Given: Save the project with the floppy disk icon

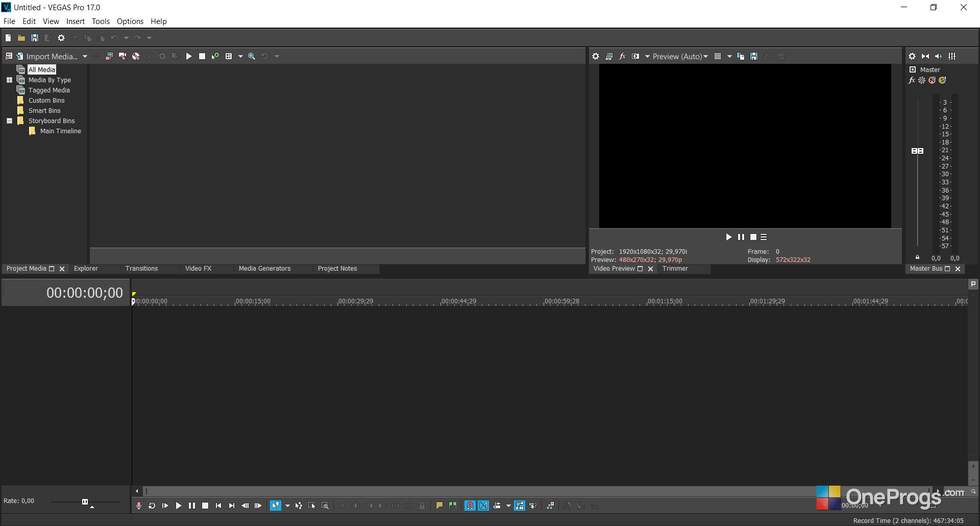Looking at the screenshot, I should 35,38.
